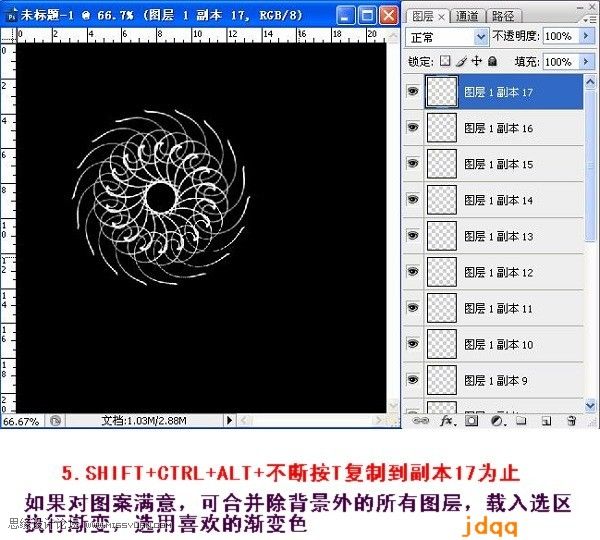Layers panel scroll down arrow
This screenshot has height=540, width=600.
click(x=590, y=405)
